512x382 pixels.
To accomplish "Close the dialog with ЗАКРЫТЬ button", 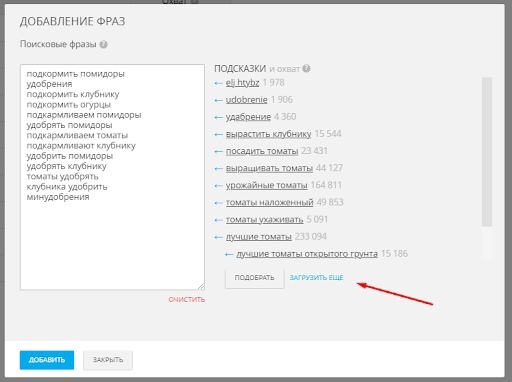I will [108, 360].
